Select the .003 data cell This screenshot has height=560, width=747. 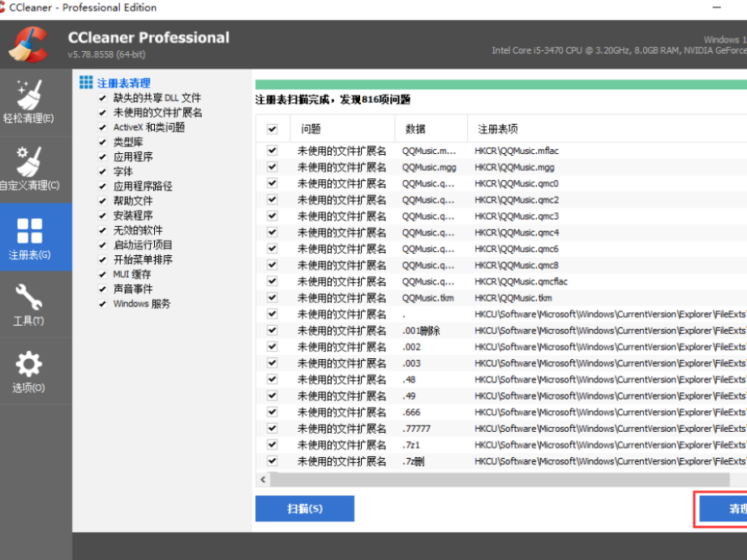(411, 363)
